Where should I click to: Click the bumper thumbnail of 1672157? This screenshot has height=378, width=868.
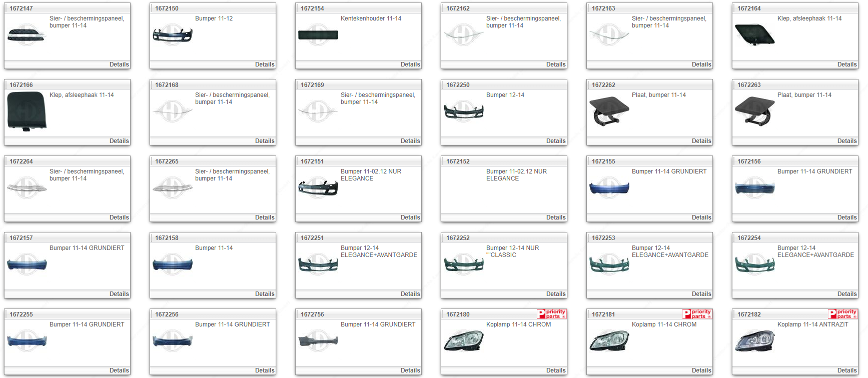27,264
